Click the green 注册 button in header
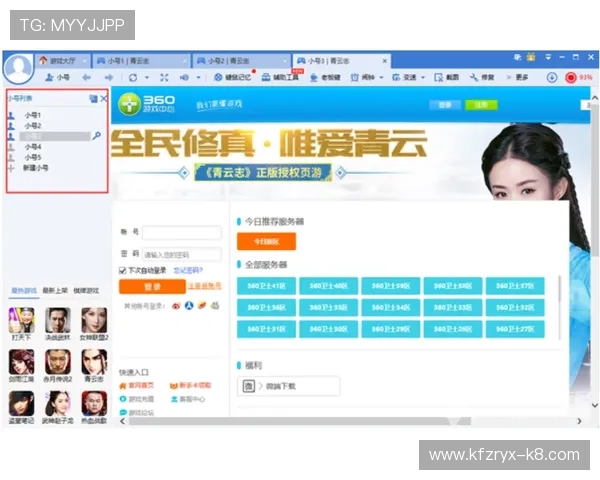 coord(481,105)
